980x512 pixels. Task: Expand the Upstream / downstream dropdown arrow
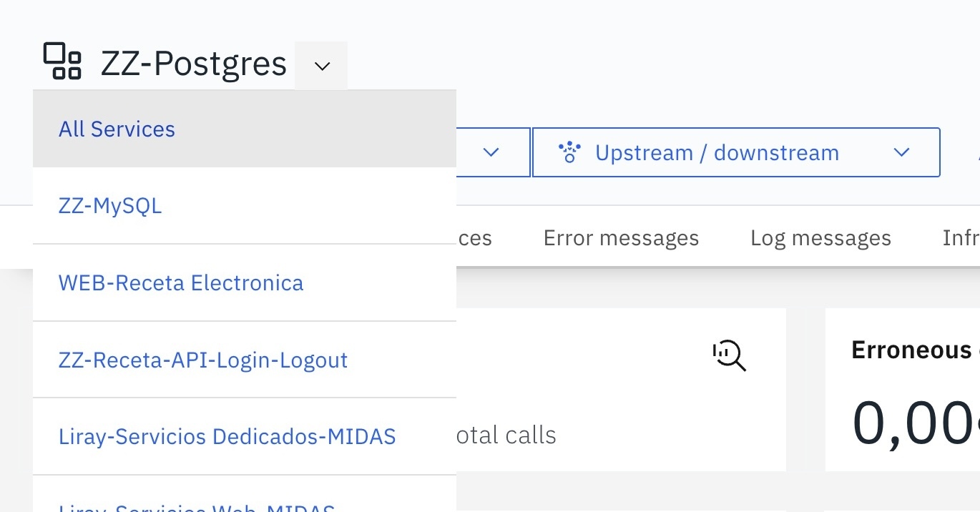click(x=901, y=152)
